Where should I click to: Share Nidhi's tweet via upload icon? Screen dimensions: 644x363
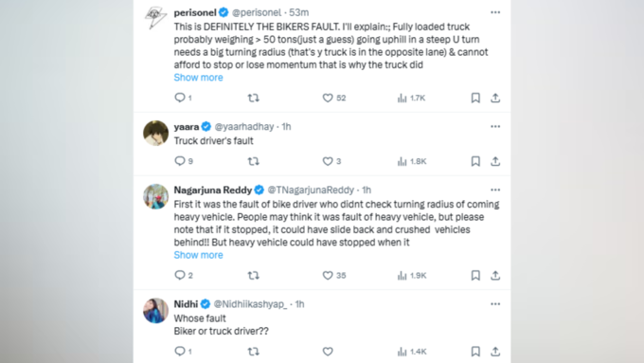tap(495, 352)
